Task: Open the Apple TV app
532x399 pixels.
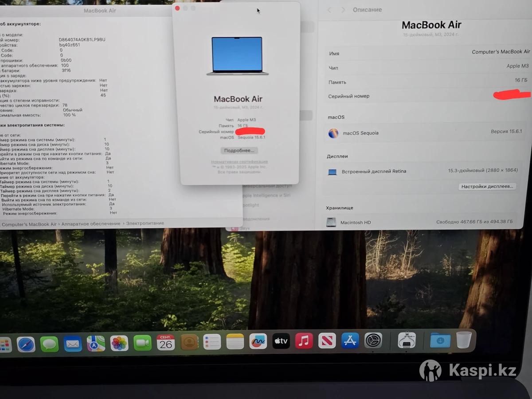Action: pos(281,341)
